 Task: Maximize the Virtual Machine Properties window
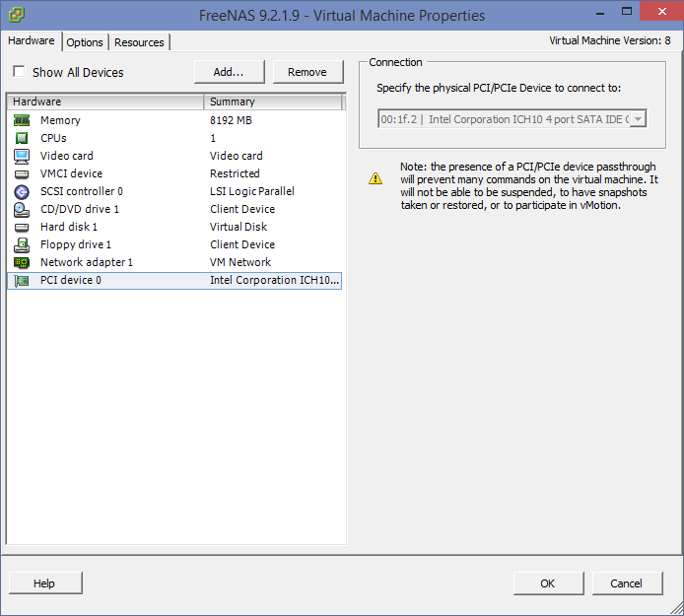click(627, 12)
